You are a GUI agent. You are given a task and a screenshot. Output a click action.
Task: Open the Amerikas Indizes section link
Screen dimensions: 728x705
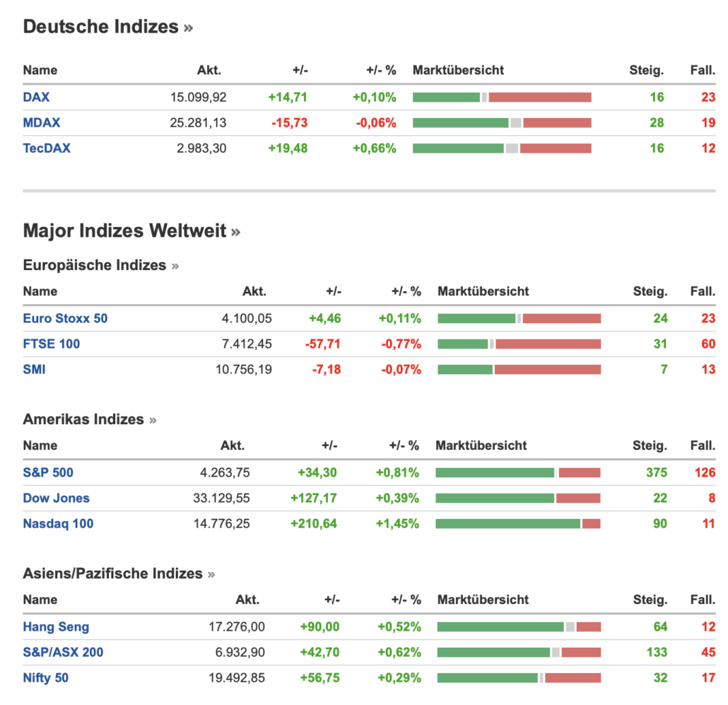[90, 419]
